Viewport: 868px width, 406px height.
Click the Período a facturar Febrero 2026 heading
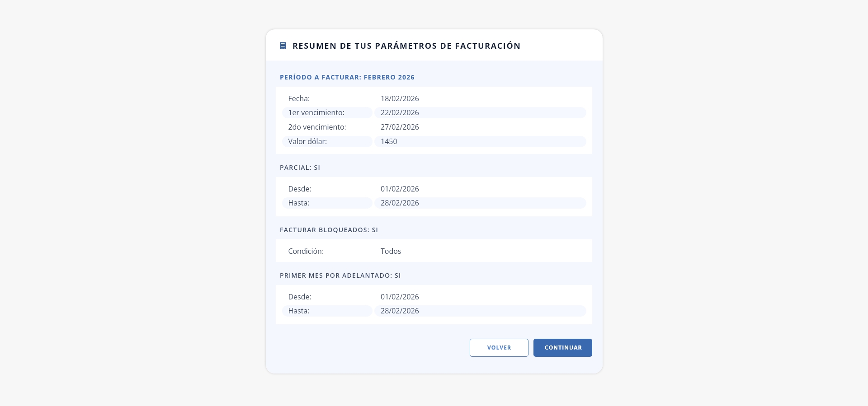(347, 77)
